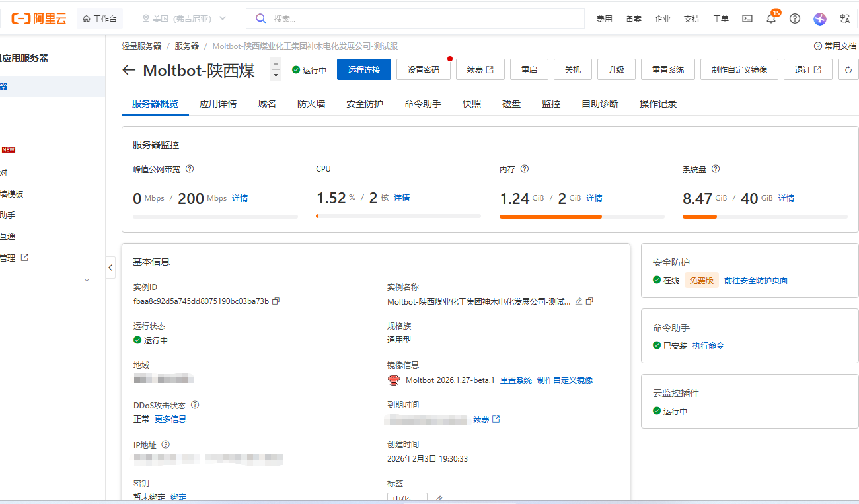Open the Cloud Shell terminal icon
This screenshot has height=504, width=859.
point(747,18)
